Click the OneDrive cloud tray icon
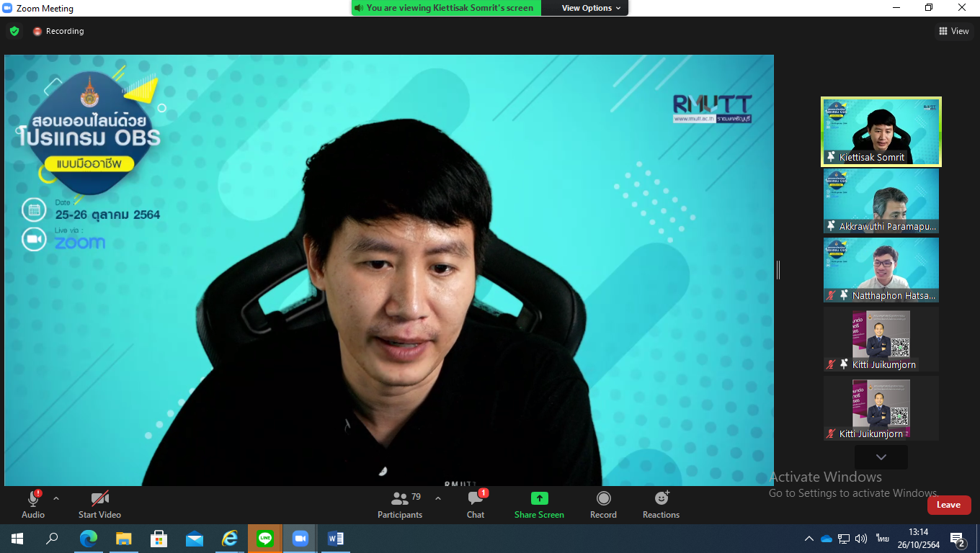980x553 pixels. coord(827,539)
